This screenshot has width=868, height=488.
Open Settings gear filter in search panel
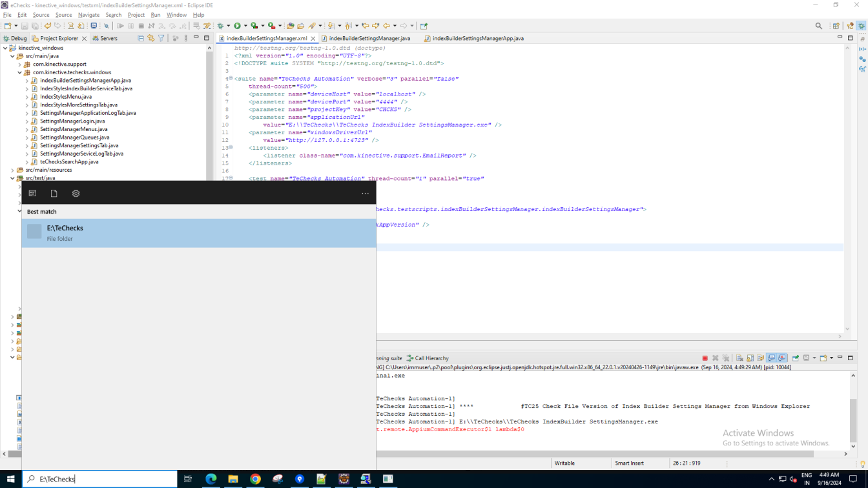point(76,194)
